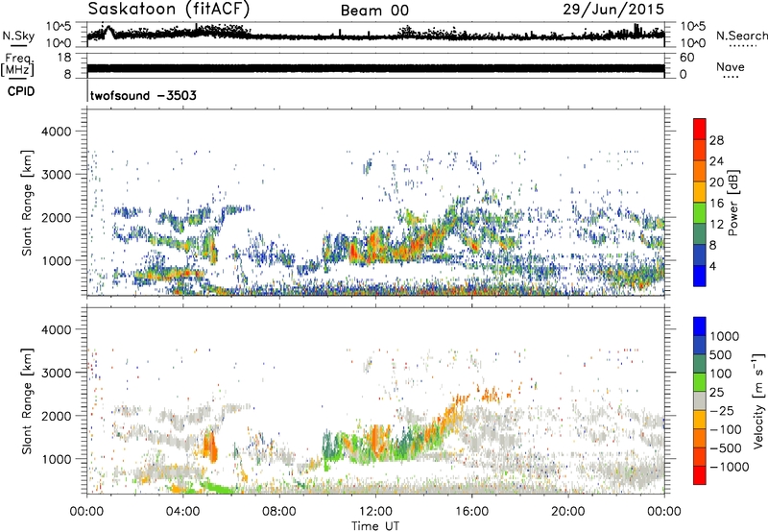Image resolution: width=768 pixels, height=532 pixels.
Task: Click the black frequency band in the Freq panel
Action: click(x=375, y=68)
